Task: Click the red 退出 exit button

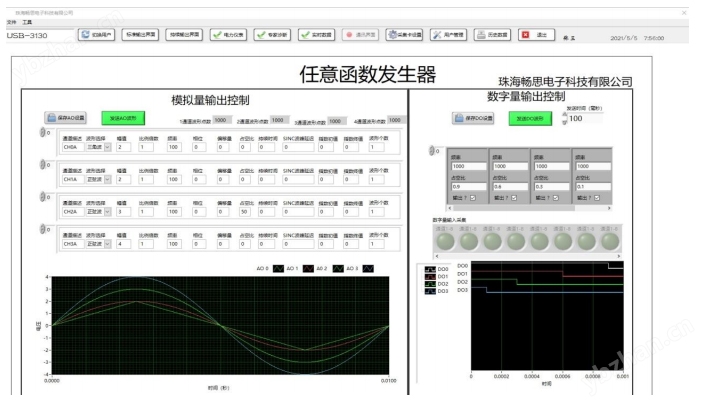Action: pyautogui.click(x=535, y=35)
